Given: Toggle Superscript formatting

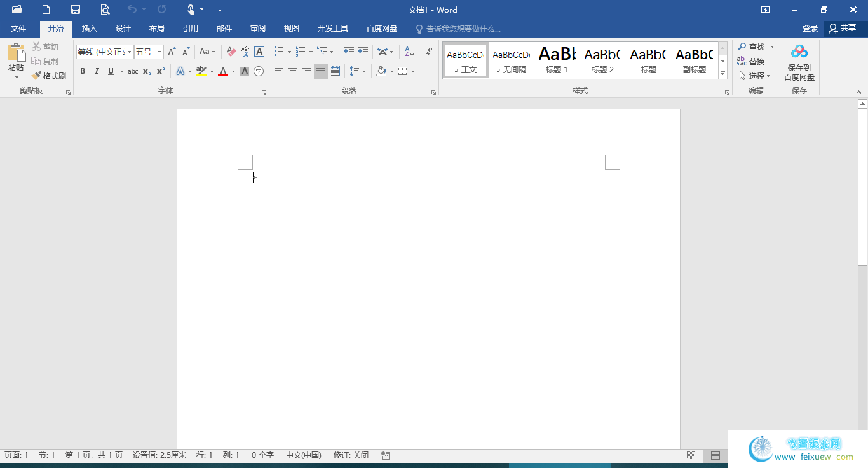Looking at the screenshot, I should (x=161, y=71).
